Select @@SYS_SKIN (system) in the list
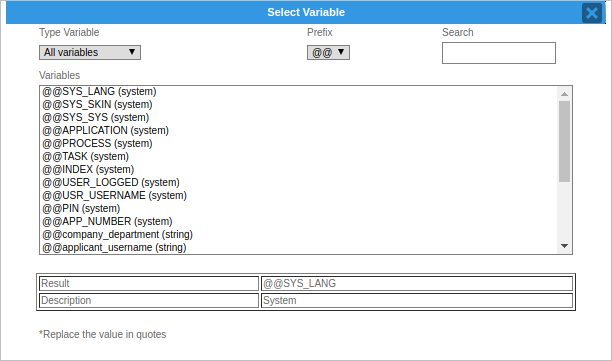Image resolution: width=612 pixels, height=361 pixels. [299, 105]
